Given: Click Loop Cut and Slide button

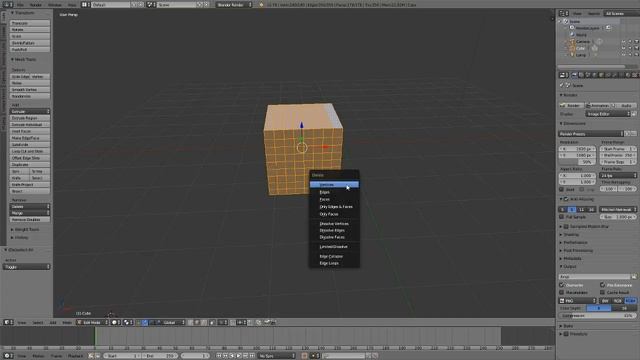Looking at the screenshot, I should [30, 151].
